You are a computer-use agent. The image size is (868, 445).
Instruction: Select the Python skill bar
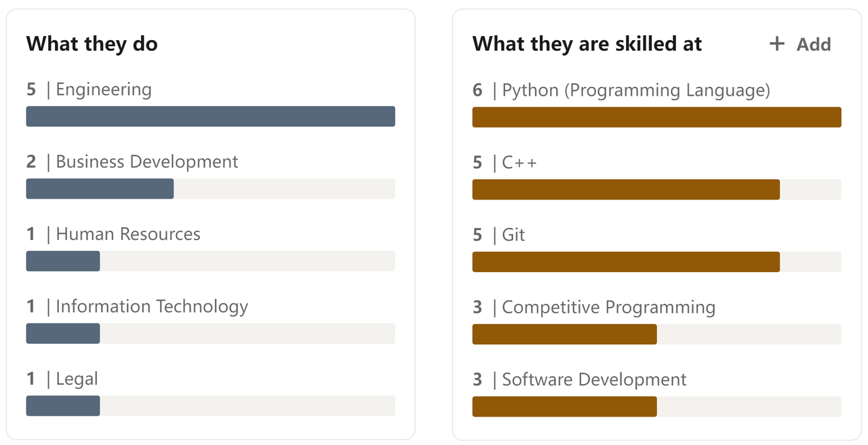pyautogui.click(x=656, y=117)
